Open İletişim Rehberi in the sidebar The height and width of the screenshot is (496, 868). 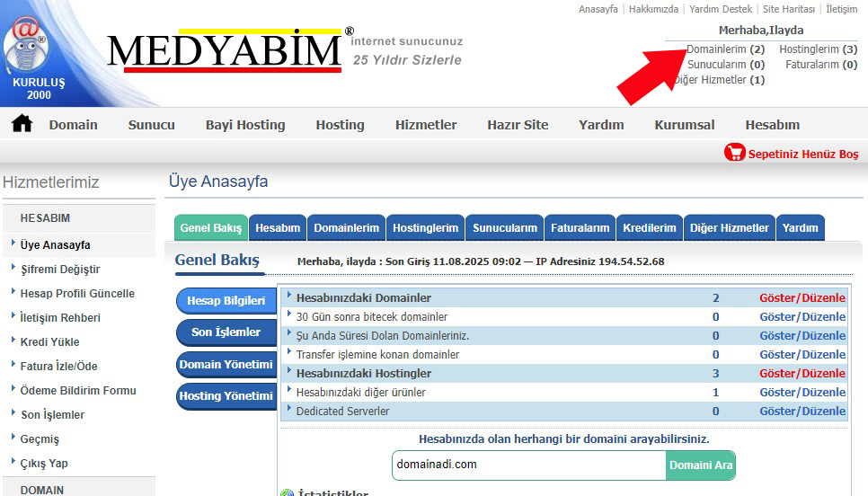[x=60, y=318]
